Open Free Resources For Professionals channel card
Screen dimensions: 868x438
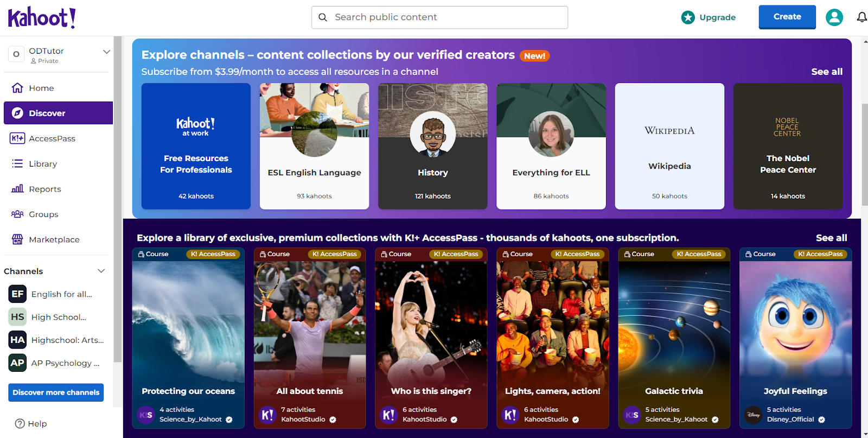[196, 146]
